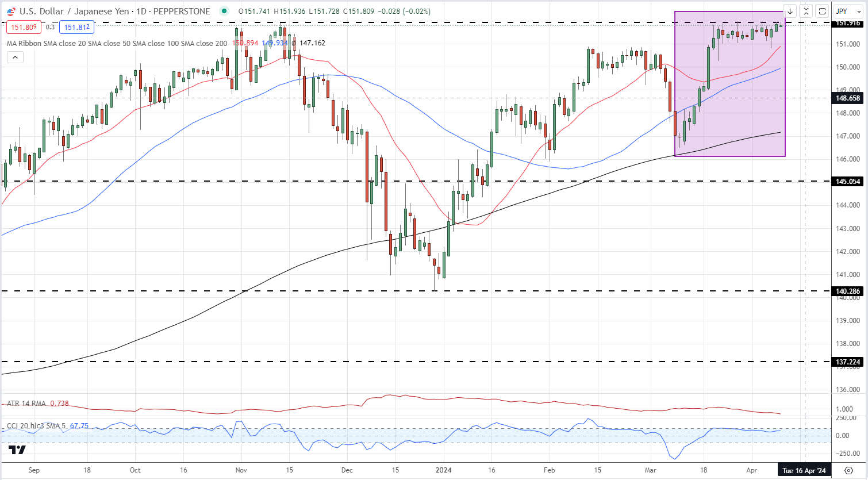Click the 137.224 price label
The height and width of the screenshot is (480, 868).
848,362
